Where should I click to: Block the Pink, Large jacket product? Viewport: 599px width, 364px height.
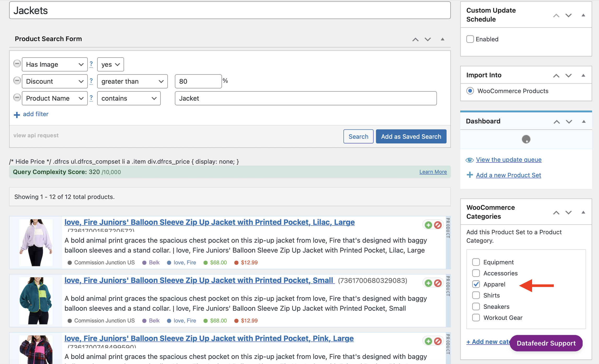click(438, 341)
